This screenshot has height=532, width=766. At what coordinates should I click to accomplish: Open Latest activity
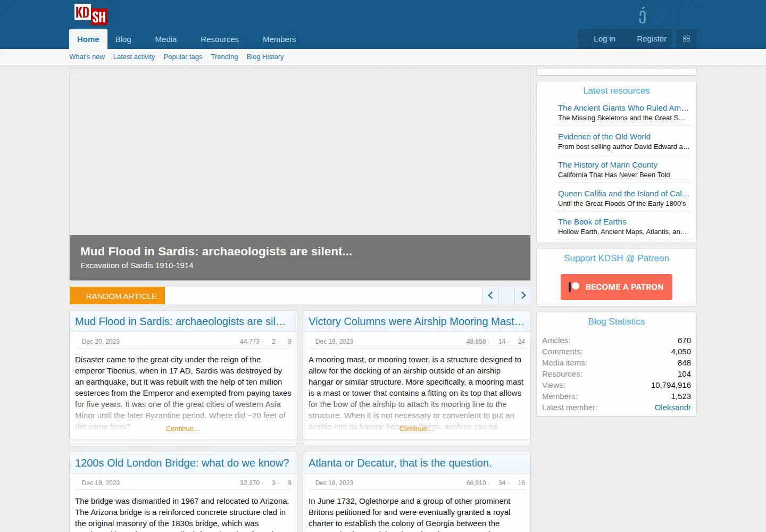pyautogui.click(x=134, y=57)
